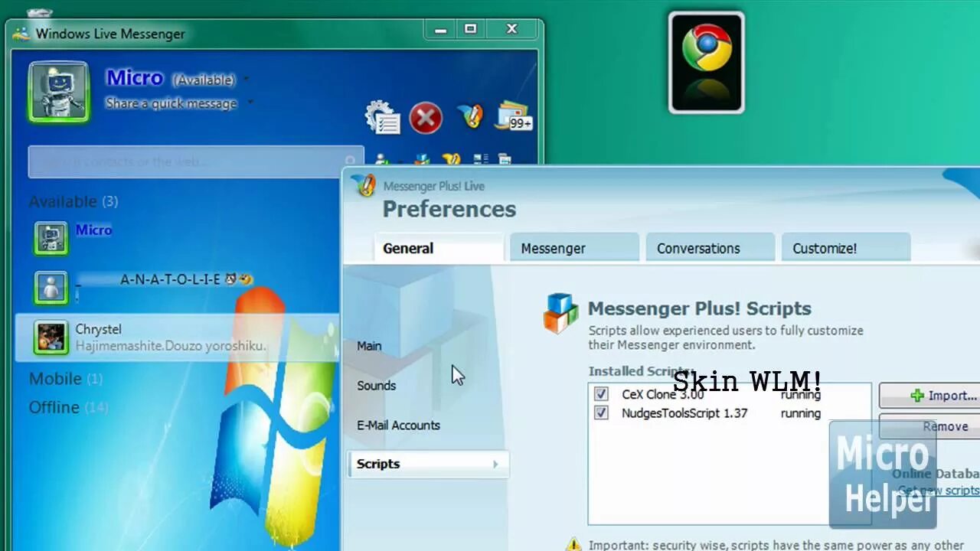Open the gear checklist options icon in Messenger
The width and height of the screenshot is (980, 551).
tap(383, 118)
